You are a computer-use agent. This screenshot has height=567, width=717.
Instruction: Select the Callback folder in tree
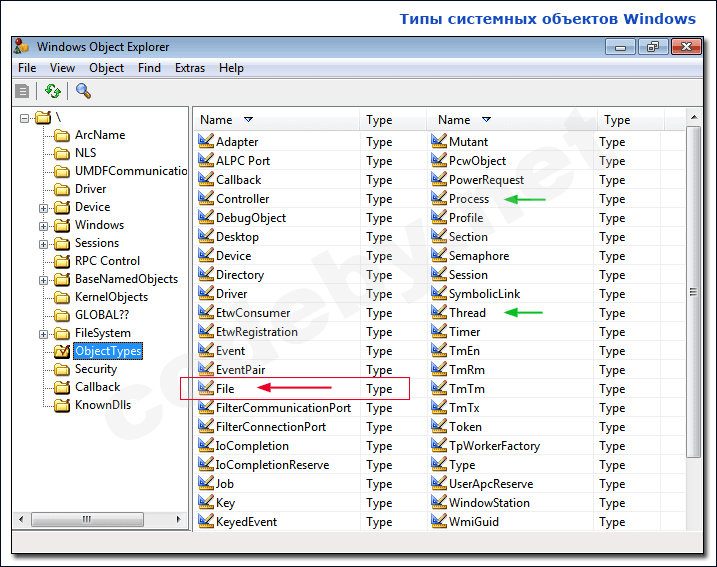[x=97, y=387]
